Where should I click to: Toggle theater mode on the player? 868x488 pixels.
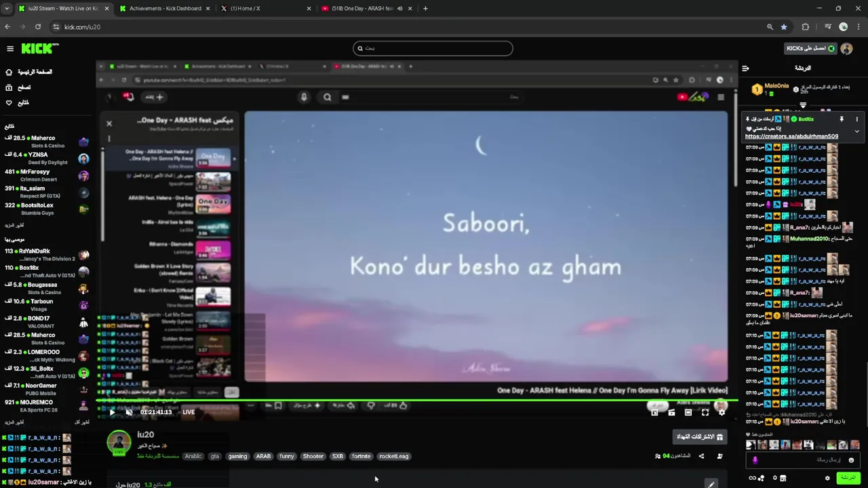688,412
